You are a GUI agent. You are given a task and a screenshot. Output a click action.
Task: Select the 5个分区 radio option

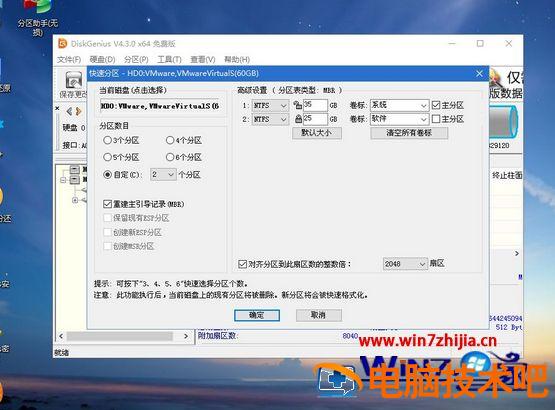coord(107,157)
